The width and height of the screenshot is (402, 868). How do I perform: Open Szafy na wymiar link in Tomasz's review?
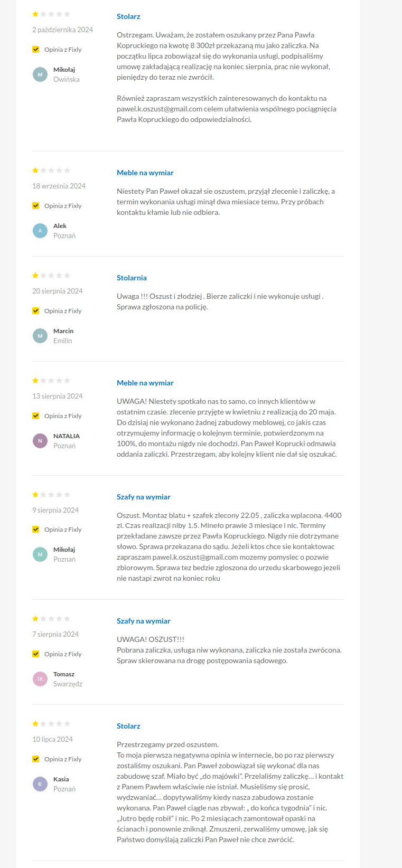click(x=143, y=621)
